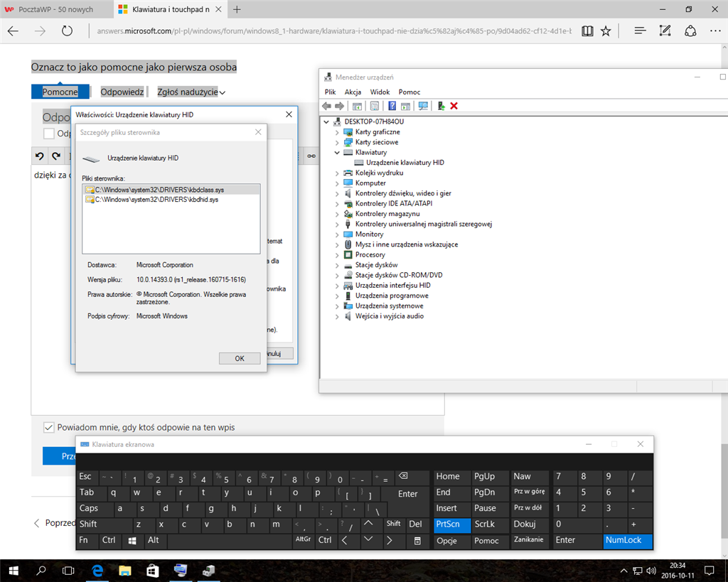Click the insert link icon in editor
Viewport: 728px width, 582px height.
(311, 156)
